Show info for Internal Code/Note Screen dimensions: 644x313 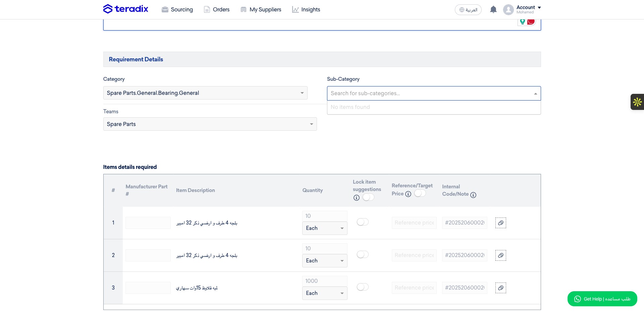coord(473,195)
